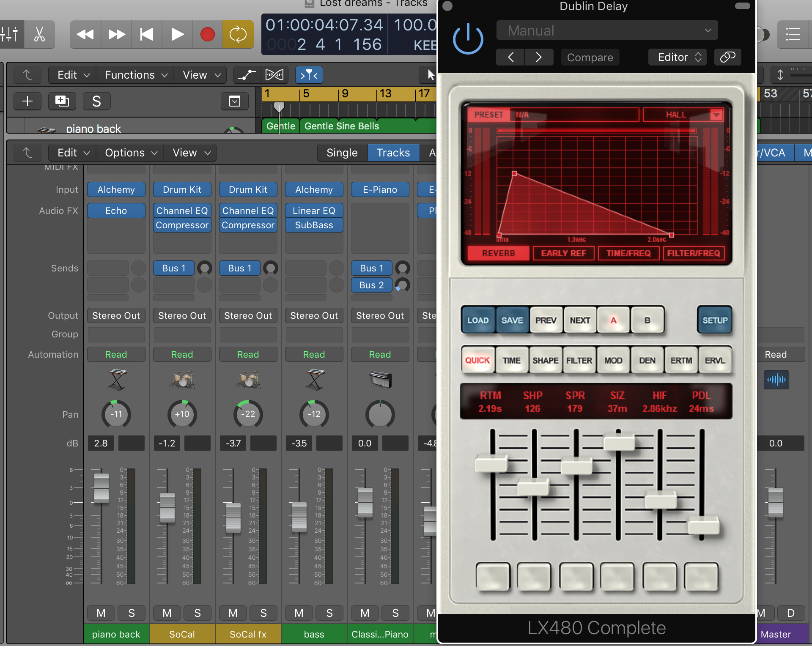Mute the piano back channel
812x646 pixels.
(101, 613)
